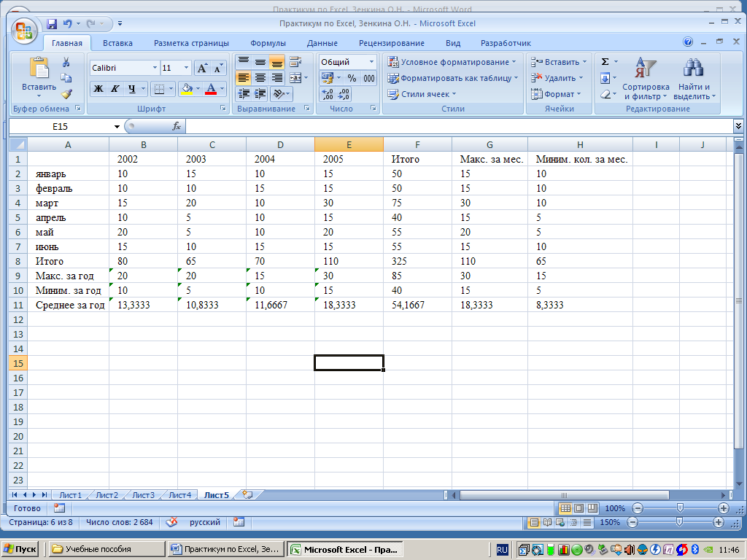
Task: Click the AutoSum sigma icon
Action: tap(605, 62)
